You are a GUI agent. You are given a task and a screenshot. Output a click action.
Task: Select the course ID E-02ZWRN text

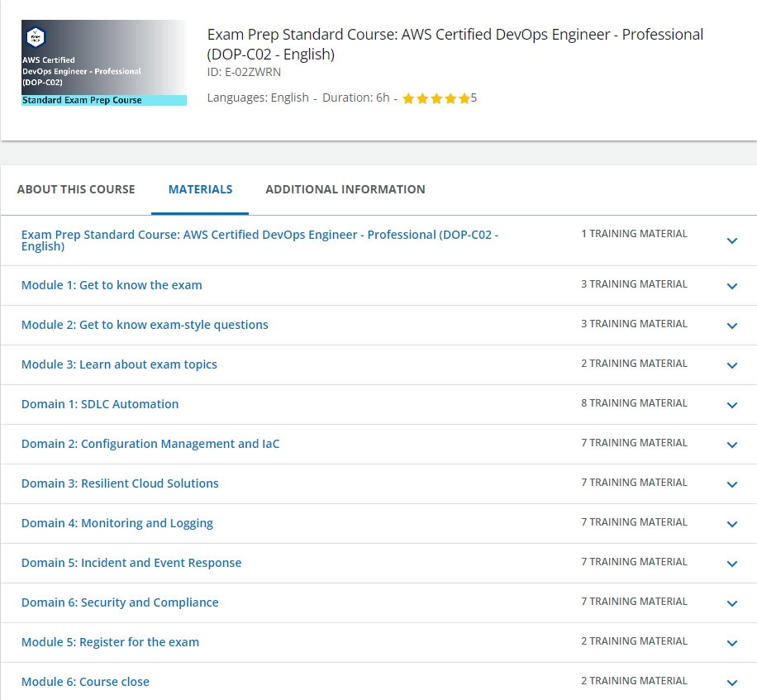[244, 72]
